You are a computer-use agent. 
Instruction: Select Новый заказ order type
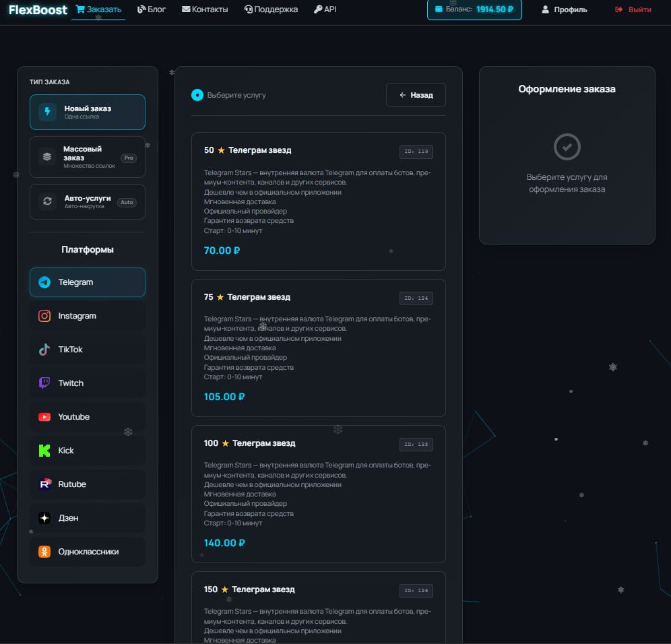click(87, 112)
